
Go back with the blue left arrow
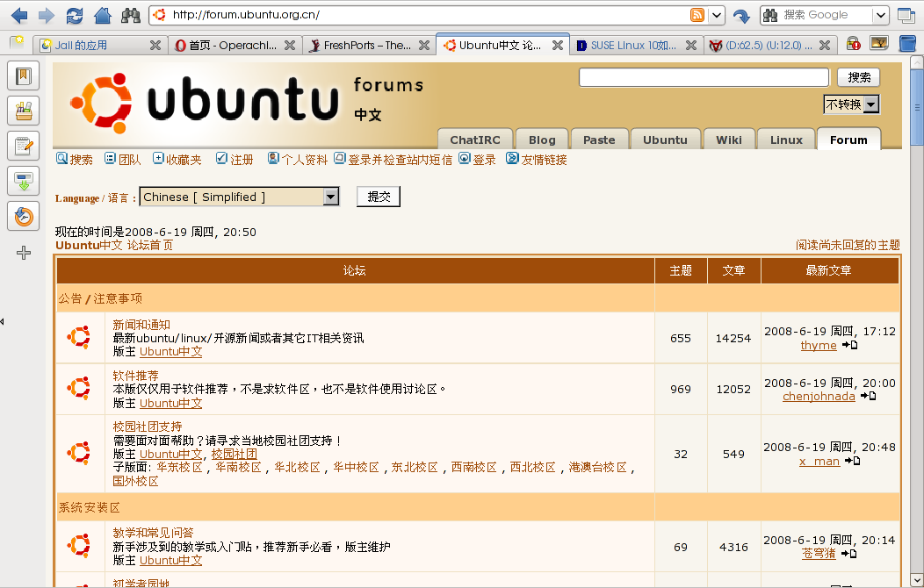[18, 15]
